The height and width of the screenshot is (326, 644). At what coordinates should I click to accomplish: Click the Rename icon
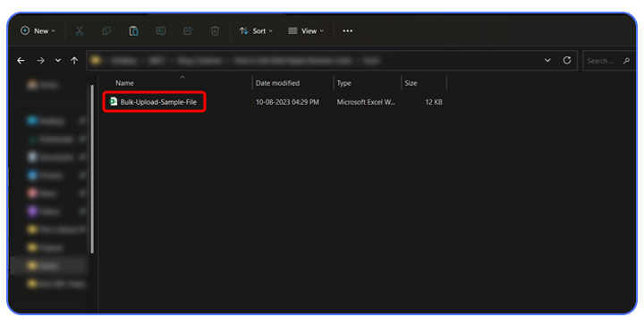click(161, 30)
